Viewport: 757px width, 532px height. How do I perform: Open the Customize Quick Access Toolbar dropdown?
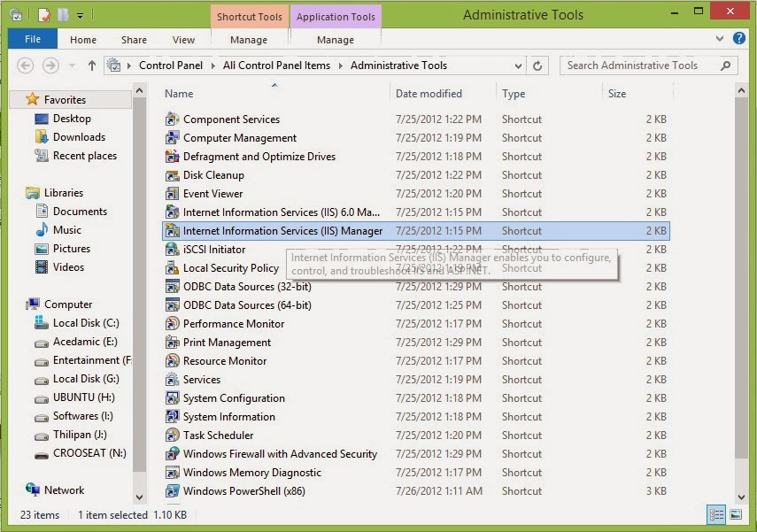[x=80, y=14]
